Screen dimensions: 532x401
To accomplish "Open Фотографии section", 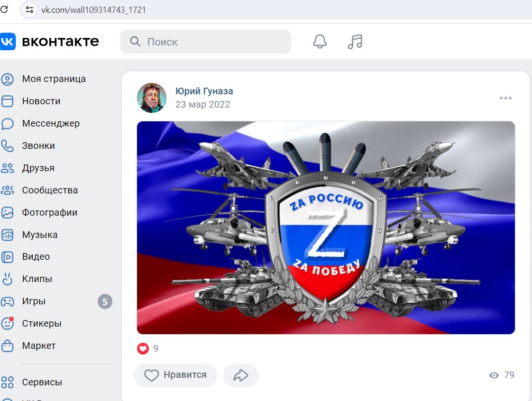I will (49, 213).
